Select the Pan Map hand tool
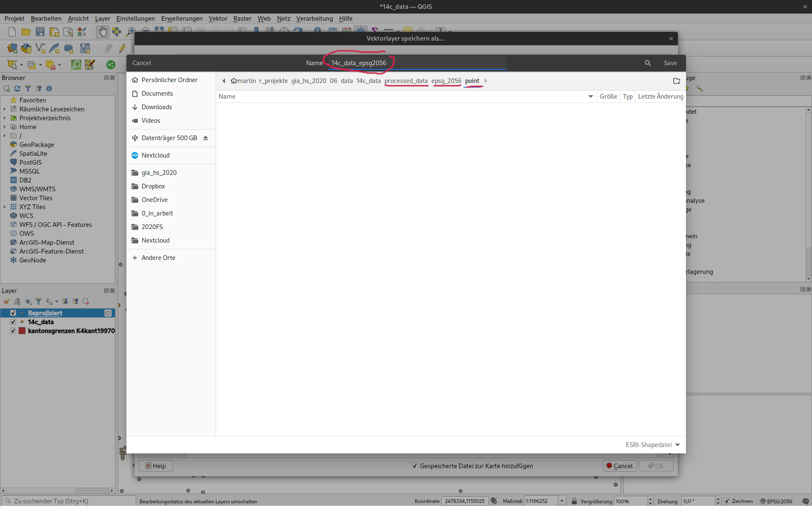Viewport: 812px width, 508px height. click(102, 32)
